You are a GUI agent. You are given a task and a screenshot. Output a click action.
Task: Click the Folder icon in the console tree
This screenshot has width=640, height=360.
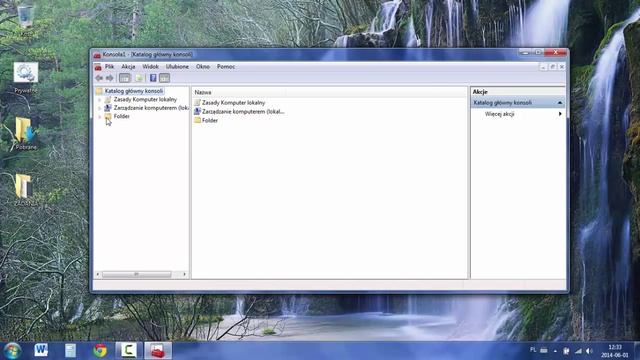point(108,116)
